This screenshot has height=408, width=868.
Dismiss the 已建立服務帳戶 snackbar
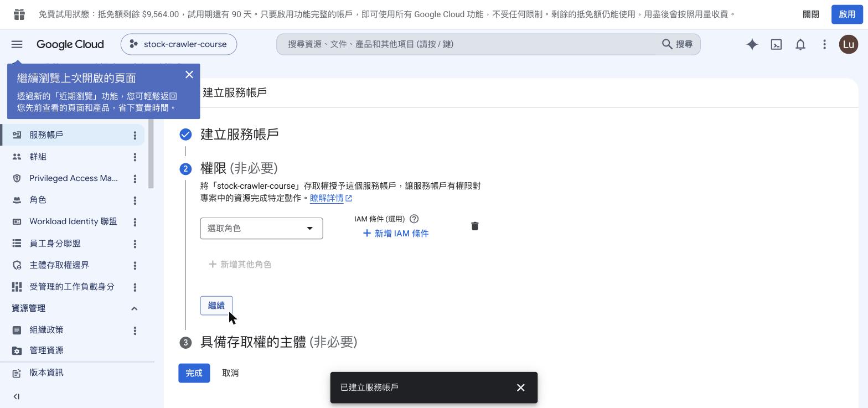point(520,388)
